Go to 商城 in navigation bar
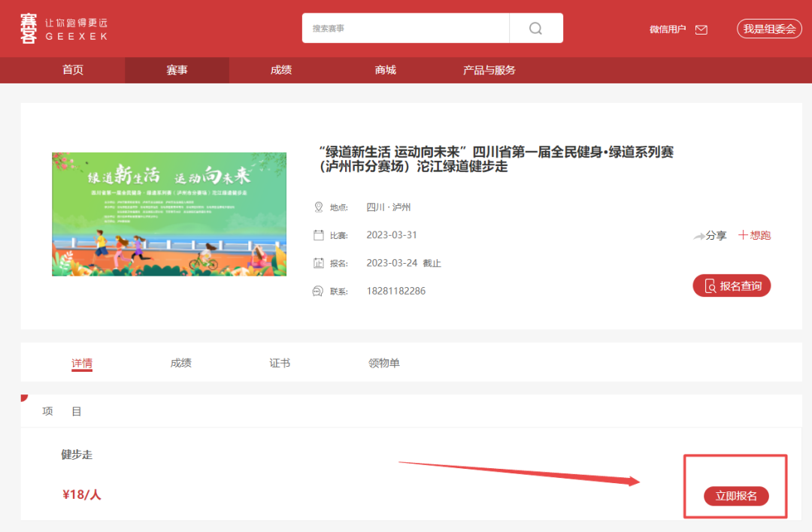This screenshot has width=812, height=532. click(385, 70)
